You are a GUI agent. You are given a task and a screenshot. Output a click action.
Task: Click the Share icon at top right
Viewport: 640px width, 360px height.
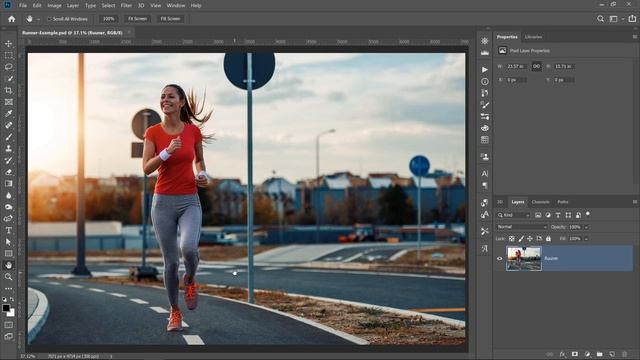(x=632, y=19)
